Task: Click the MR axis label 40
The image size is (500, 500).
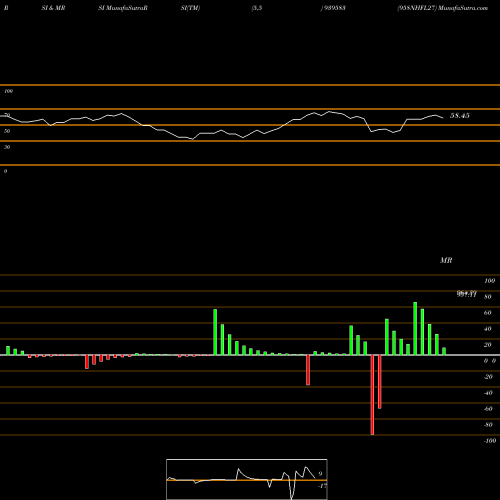Action: pyautogui.click(x=488, y=329)
